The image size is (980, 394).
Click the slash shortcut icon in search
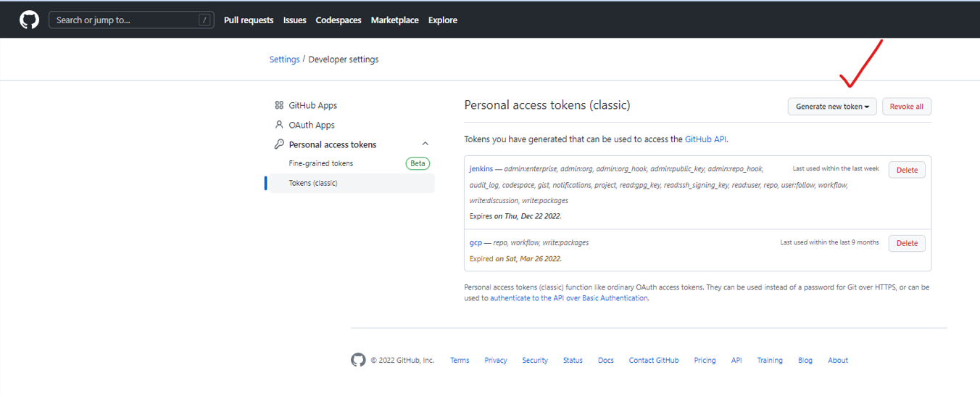point(204,20)
